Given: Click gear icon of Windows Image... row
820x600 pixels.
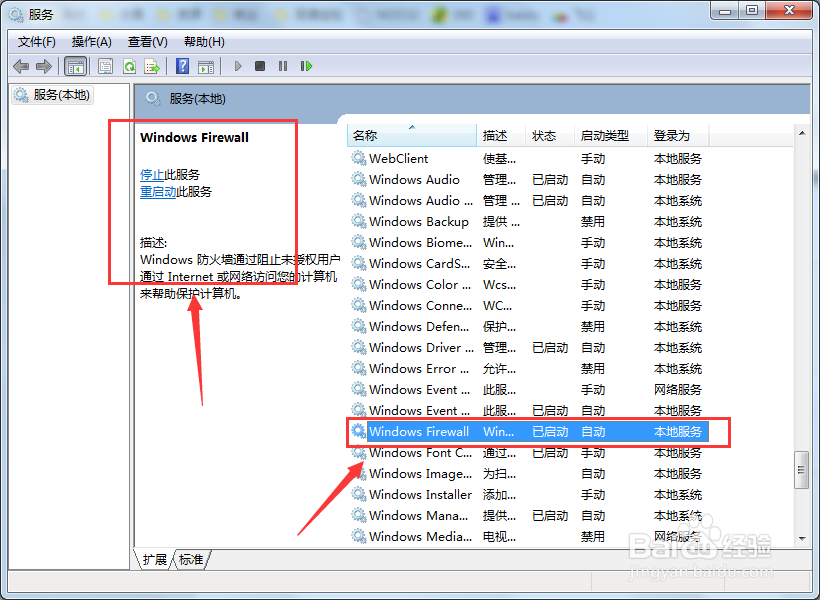Looking at the screenshot, I should [358, 473].
